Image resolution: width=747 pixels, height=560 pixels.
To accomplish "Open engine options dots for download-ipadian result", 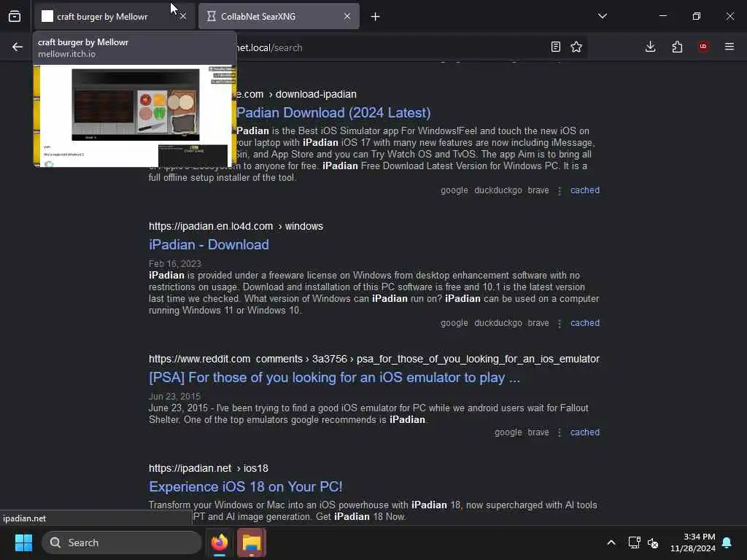I will 560,190.
